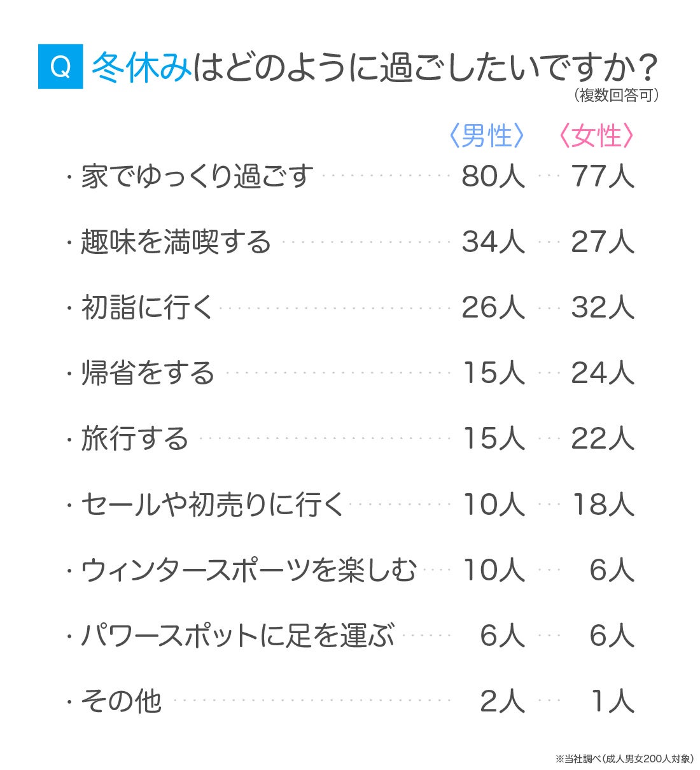700x770 pixels.
Task: Click the 家でゆっくり過ごす row label
Action: pos(197,176)
